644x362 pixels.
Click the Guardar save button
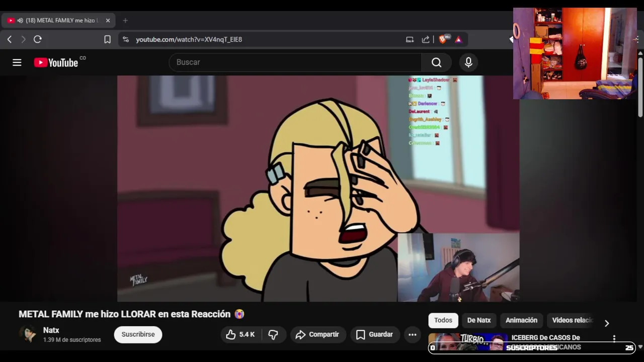tap(375, 334)
